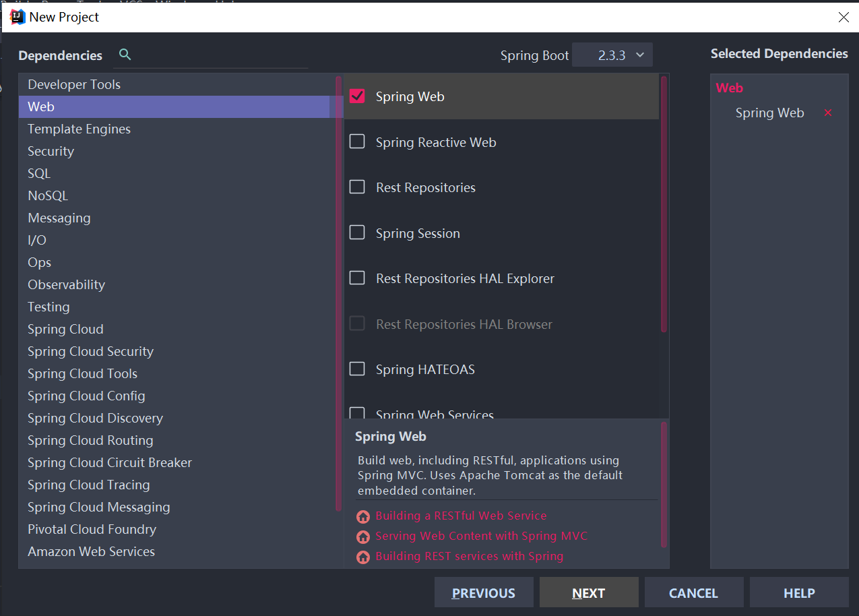859x616 pixels.
Task: Open Spring Cloud Tracing category
Action: point(177,485)
